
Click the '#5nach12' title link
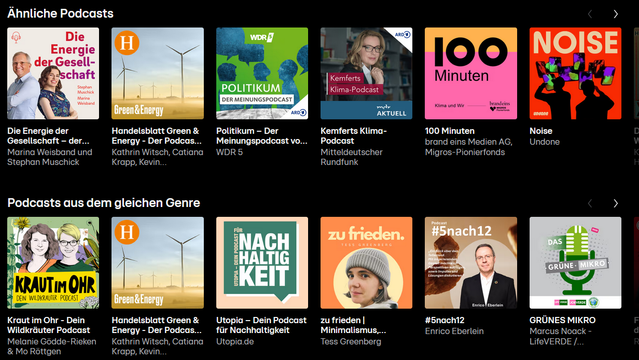coord(445,320)
